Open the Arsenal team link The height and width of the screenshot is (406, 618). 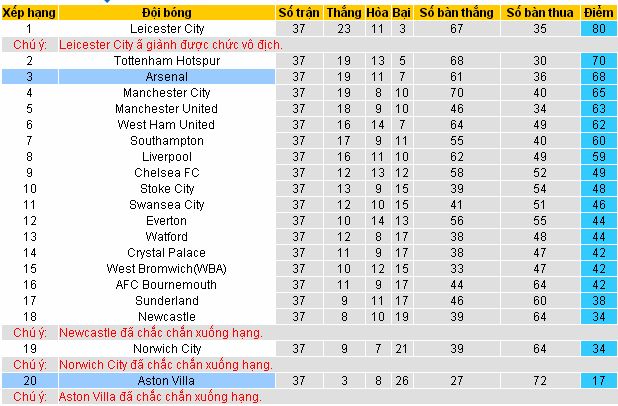tap(166, 77)
